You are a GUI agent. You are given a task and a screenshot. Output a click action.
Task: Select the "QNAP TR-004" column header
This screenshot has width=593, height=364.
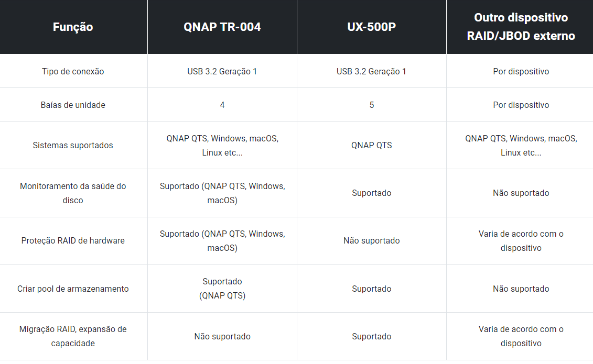tap(222, 27)
